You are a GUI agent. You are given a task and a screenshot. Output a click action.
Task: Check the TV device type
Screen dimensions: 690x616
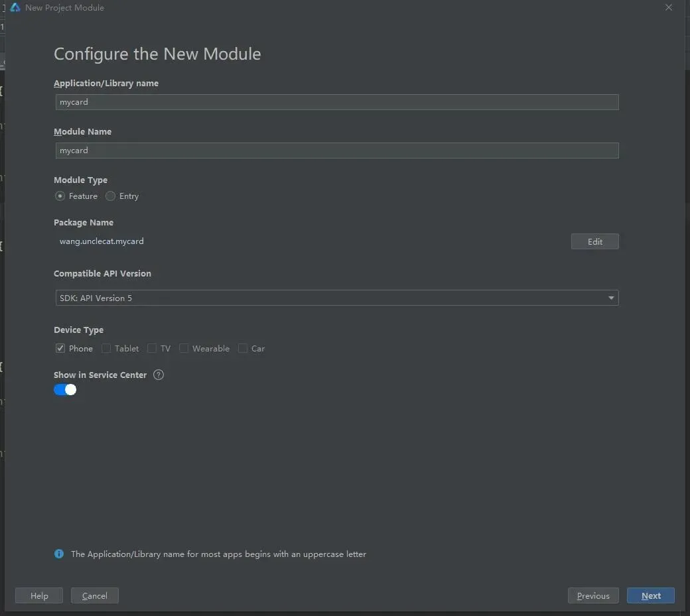pyautogui.click(x=152, y=348)
